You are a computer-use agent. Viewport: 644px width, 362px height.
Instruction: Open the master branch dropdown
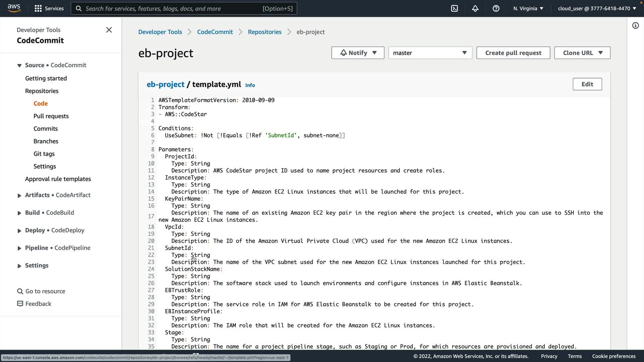pyautogui.click(x=430, y=53)
